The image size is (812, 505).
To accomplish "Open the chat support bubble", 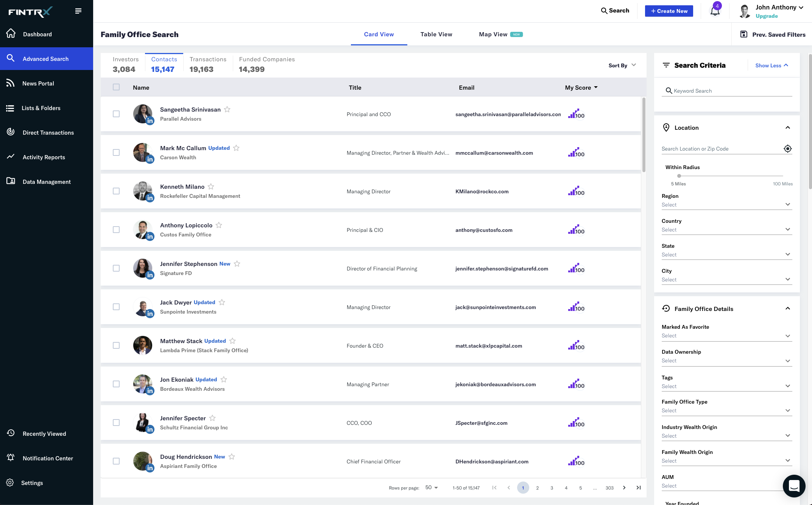I will [x=794, y=486].
